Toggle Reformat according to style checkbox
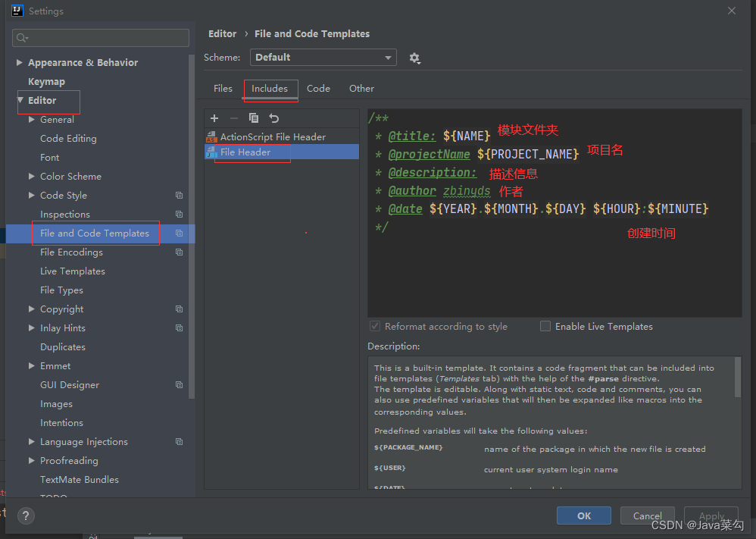The width and height of the screenshot is (756, 539). point(375,326)
